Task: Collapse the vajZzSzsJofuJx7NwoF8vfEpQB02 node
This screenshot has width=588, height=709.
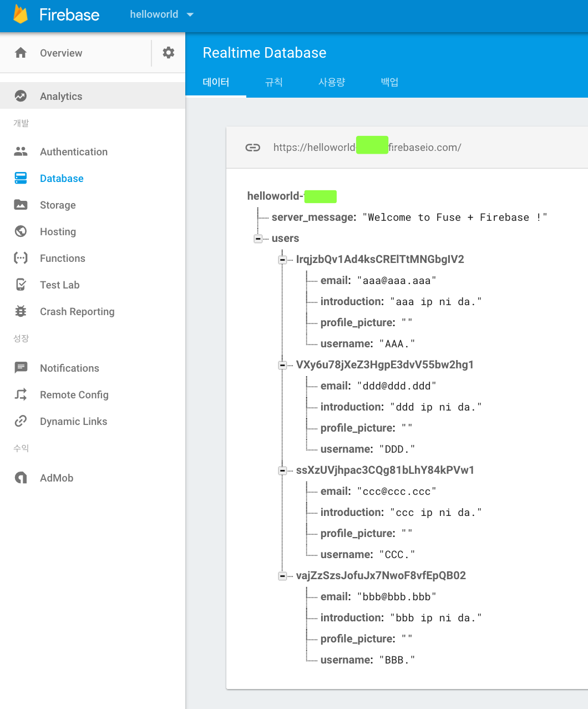Action: pyautogui.click(x=282, y=576)
